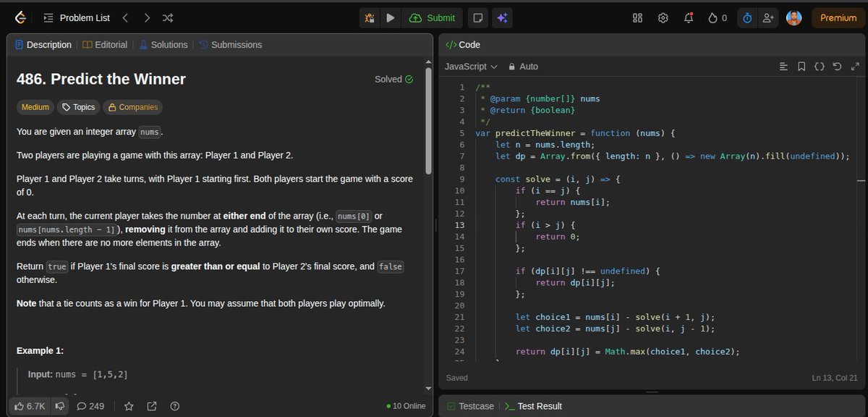Reset code with the undo arrow icon
868x417 pixels.
838,67
